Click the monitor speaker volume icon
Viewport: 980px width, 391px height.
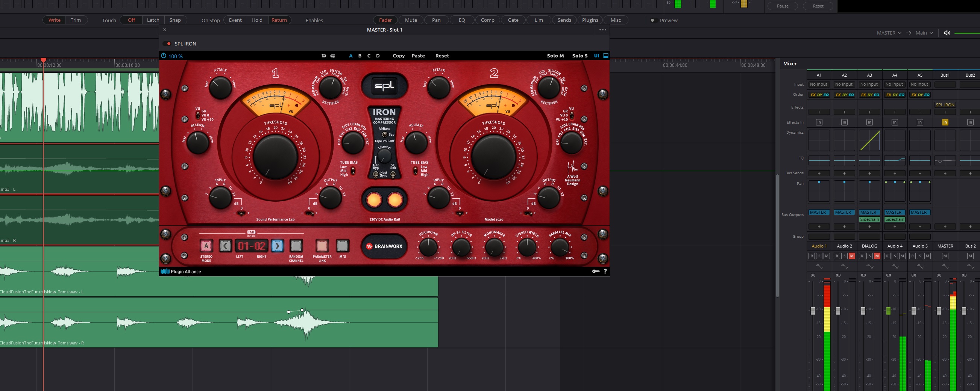click(947, 33)
